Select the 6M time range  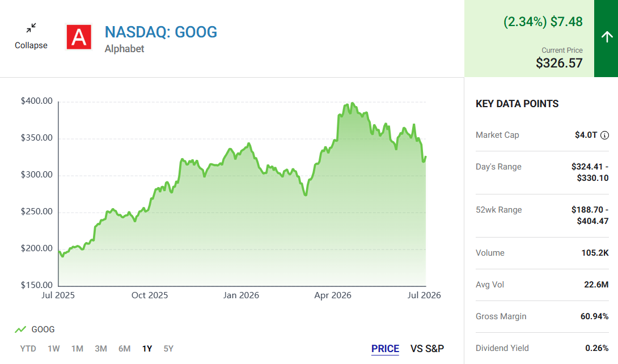125,349
